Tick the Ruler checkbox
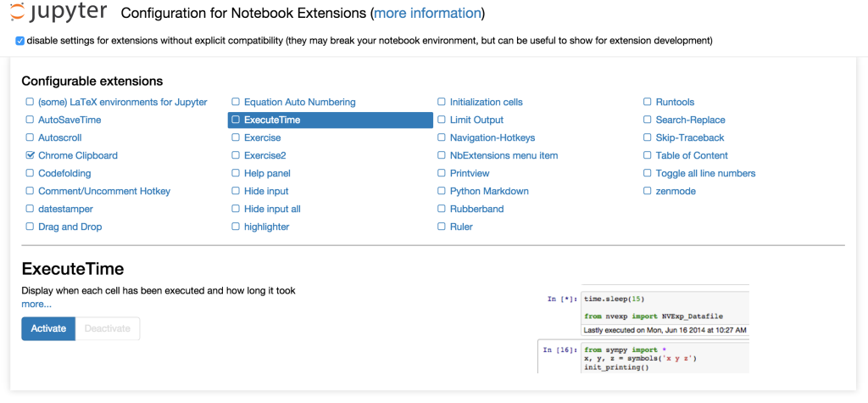 (x=441, y=227)
